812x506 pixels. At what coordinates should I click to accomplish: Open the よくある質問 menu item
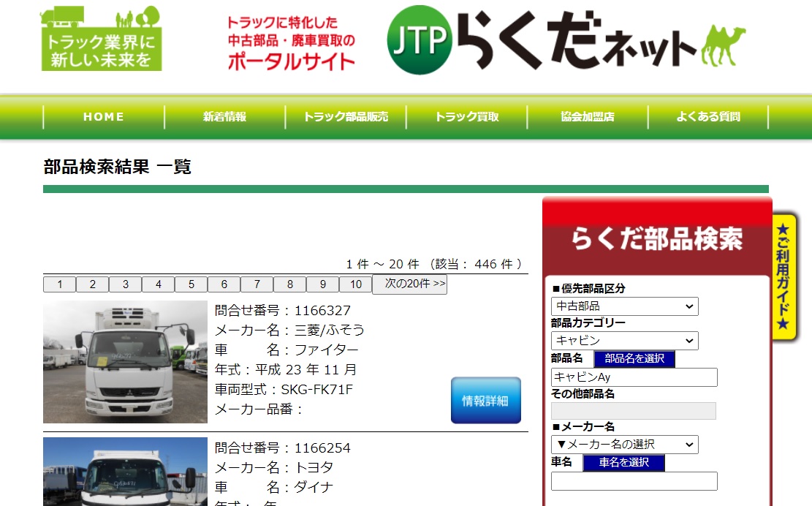708,117
